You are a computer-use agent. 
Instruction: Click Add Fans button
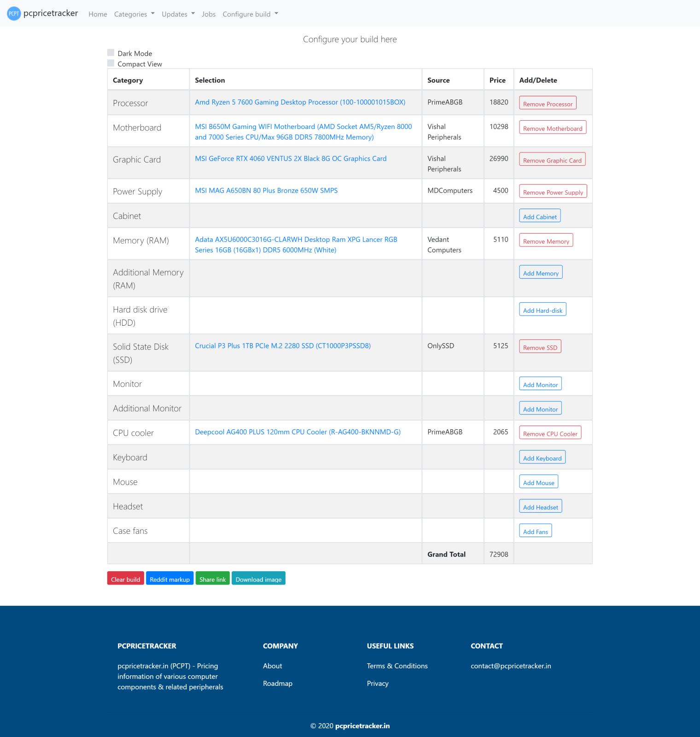(x=535, y=531)
